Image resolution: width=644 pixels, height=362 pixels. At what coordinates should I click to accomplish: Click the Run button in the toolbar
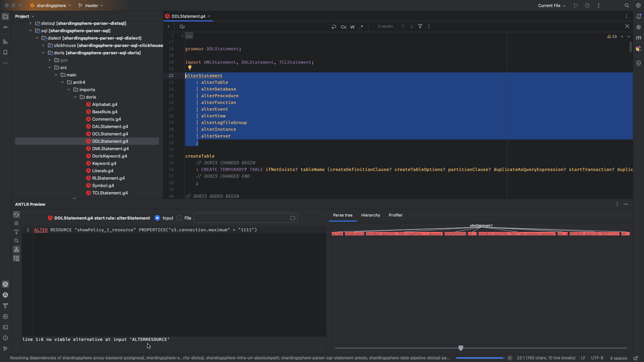click(x=576, y=6)
